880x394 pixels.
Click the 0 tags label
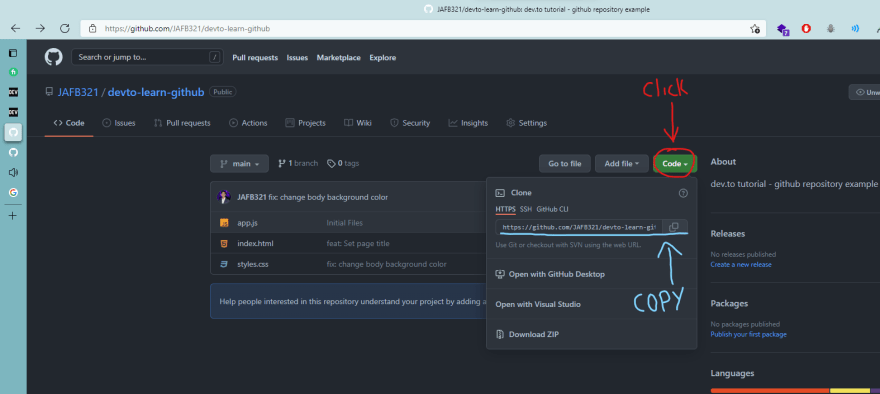(x=343, y=163)
